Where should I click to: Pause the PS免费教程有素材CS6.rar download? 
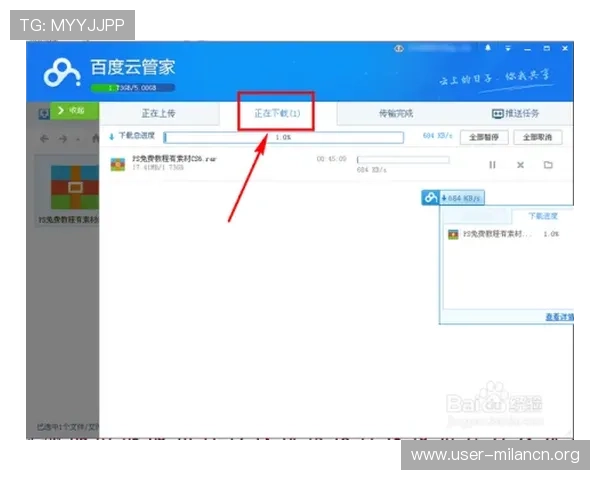(x=492, y=165)
